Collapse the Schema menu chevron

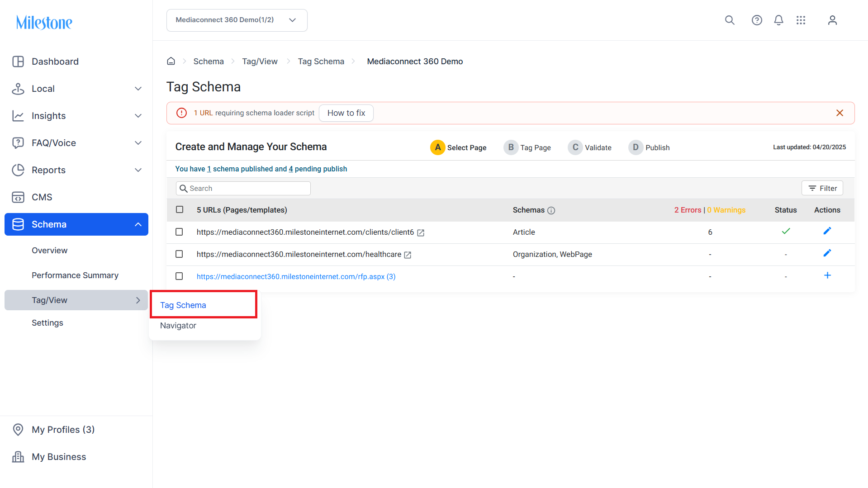pyautogui.click(x=138, y=224)
